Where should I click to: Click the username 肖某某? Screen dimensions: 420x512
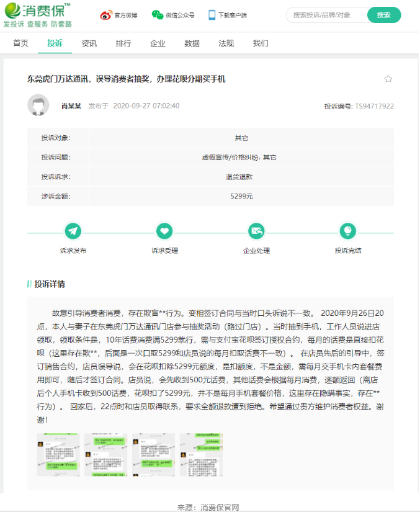coord(71,106)
